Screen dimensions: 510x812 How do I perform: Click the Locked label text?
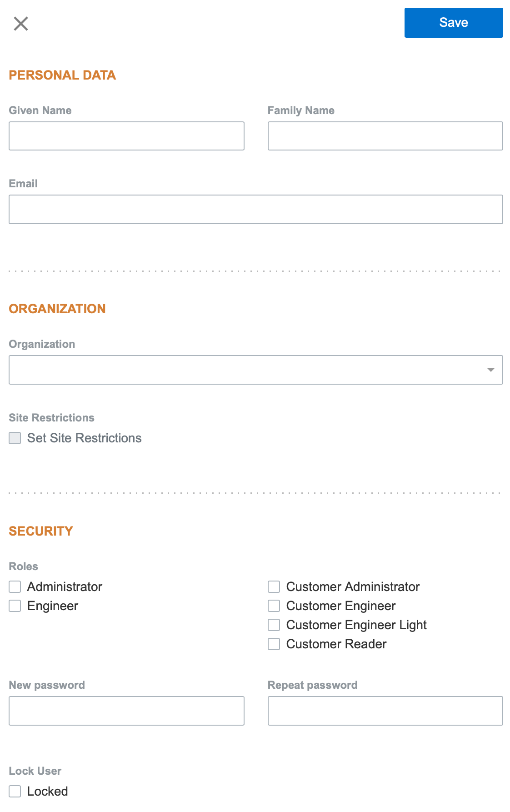click(x=47, y=792)
